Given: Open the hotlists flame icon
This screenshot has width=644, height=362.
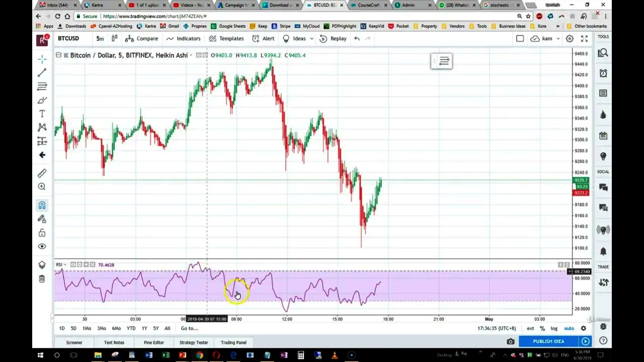Looking at the screenshot, I should point(603,115).
